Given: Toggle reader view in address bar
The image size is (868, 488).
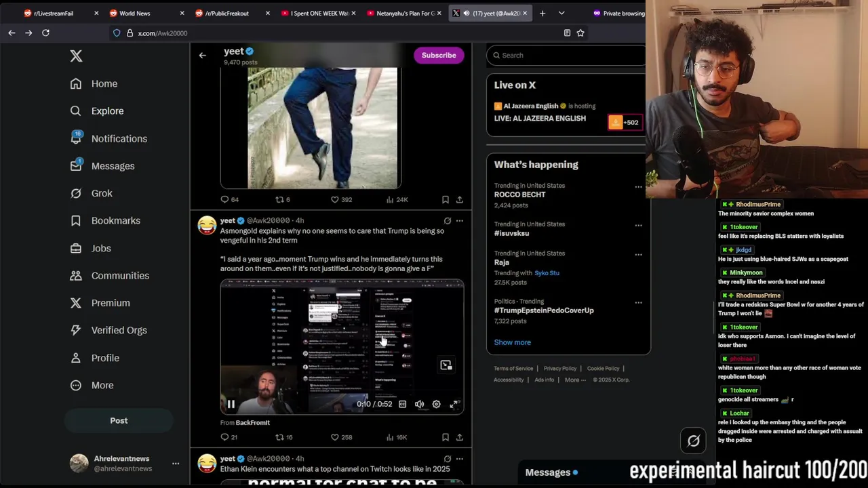Looking at the screenshot, I should pyautogui.click(x=567, y=33).
